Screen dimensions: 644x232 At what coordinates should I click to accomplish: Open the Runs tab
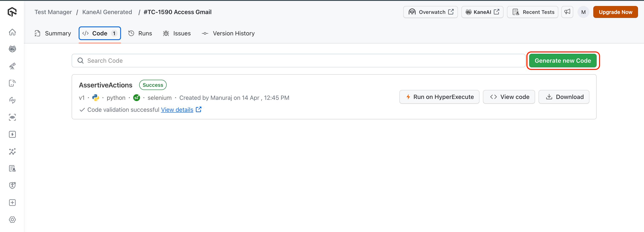[140, 33]
